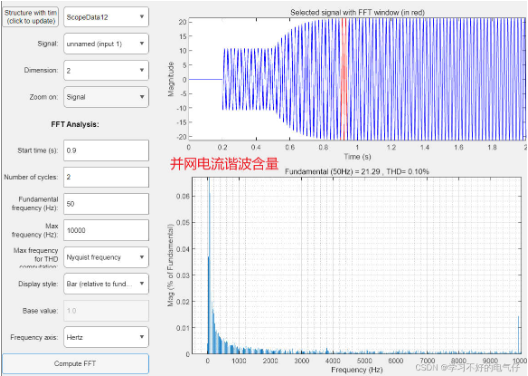528x376 pixels.
Task: Click the flat segment at start of signal plot
Action: pyautogui.click(x=205, y=79)
